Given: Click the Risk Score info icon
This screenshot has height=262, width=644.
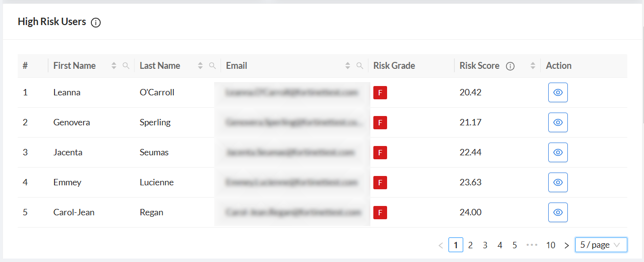Looking at the screenshot, I should click(x=510, y=66).
